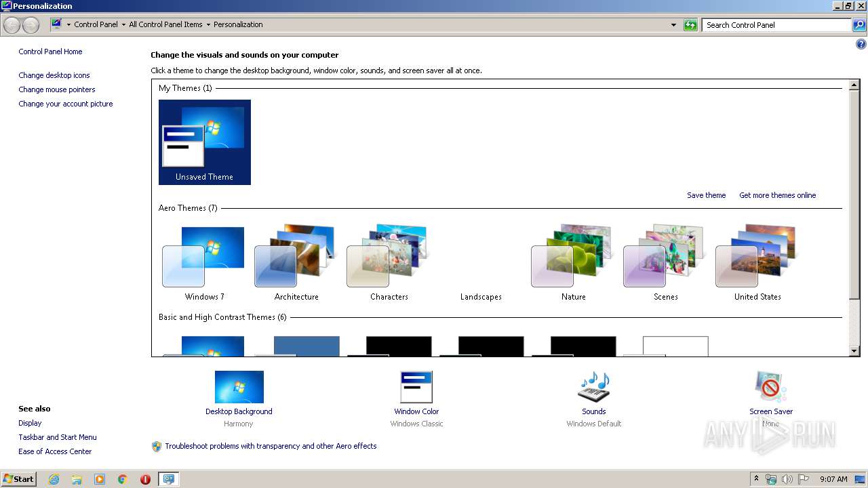The image size is (868, 488).
Task: Click the search magnifier icon
Action: click(x=859, y=25)
